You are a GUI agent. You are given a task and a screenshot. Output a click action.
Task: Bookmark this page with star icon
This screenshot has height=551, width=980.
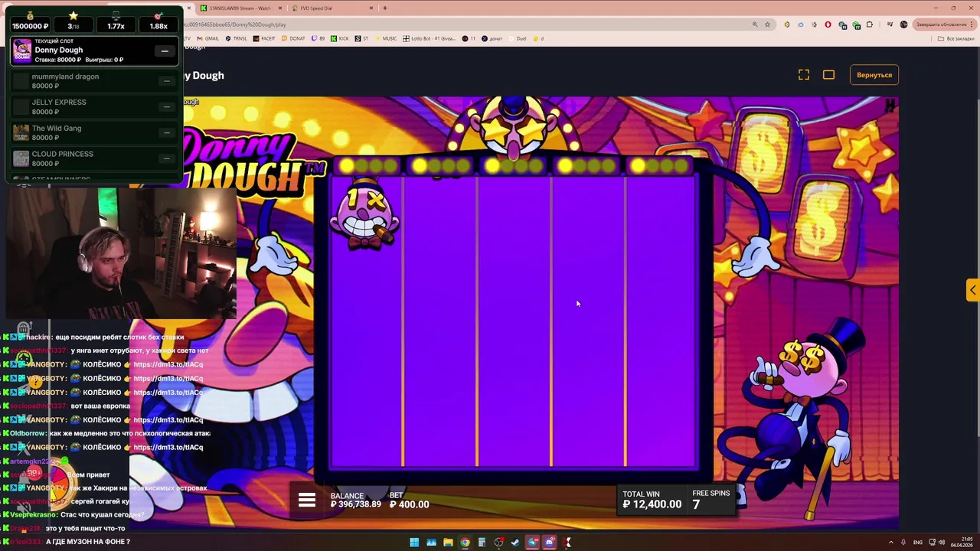point(767,24)
